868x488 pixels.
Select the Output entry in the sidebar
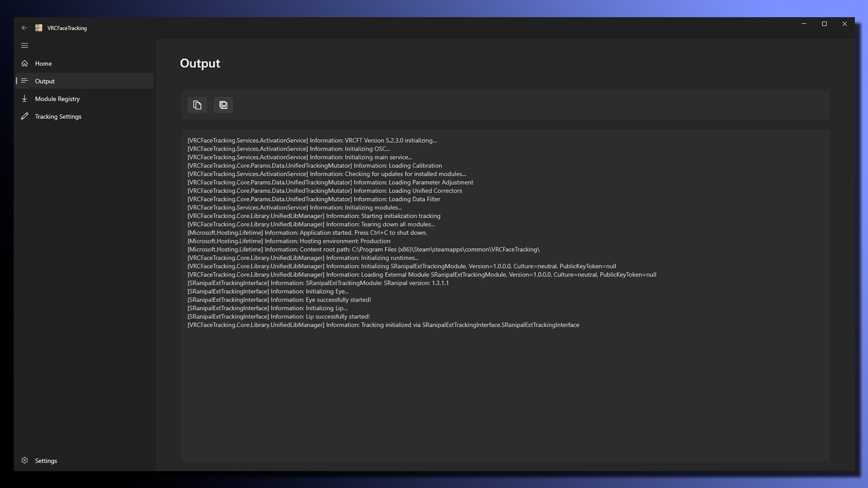[x=45, y=81]
